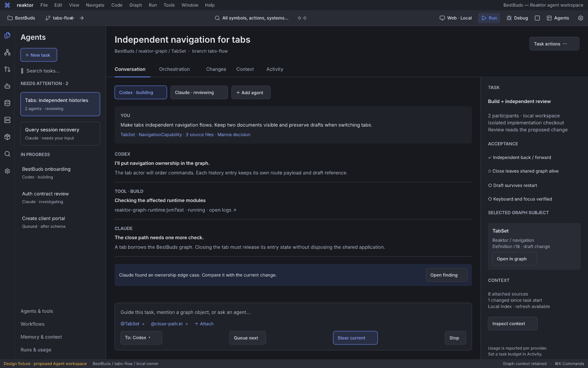588x368 pixels.
Task: Select the Claude · reviewing agent chip
Action: point(199,92)
